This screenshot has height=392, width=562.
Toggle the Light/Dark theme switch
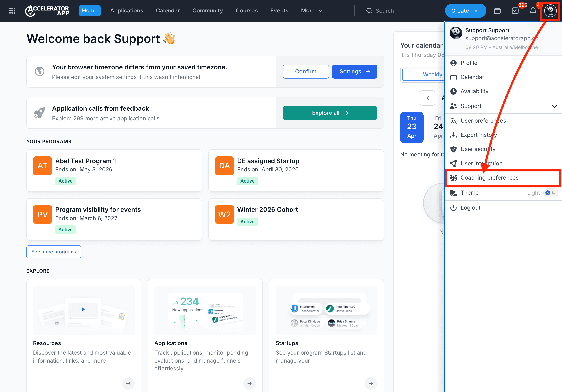click(x=551, y=193)
